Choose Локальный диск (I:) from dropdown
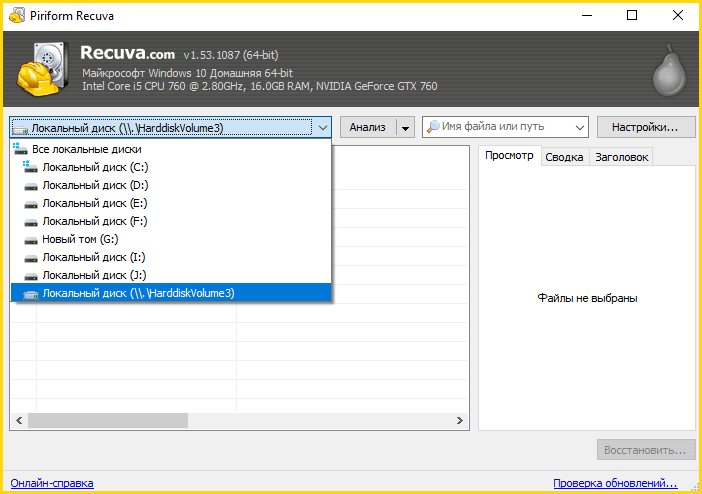Image resolution: width=702 pixels, height=494 pixels. pyautogui.click(x=171, y=257)
